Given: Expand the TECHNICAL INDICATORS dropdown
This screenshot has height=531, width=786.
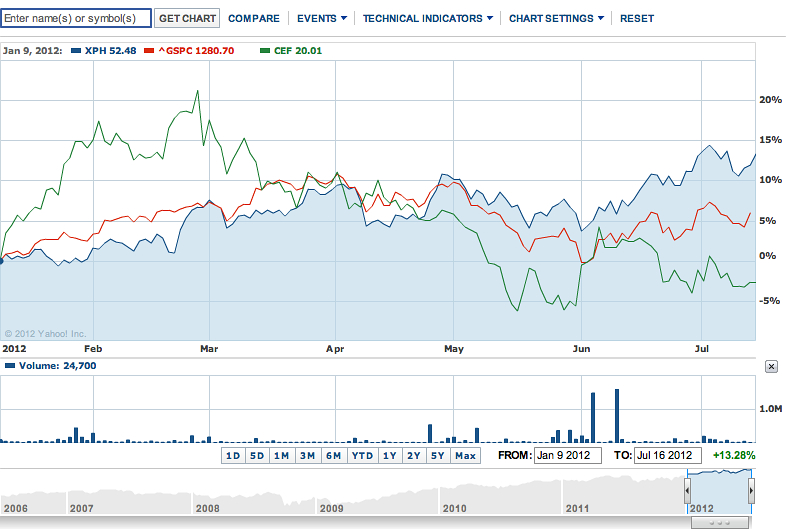Looking at the screenshot, I should click(428, 19).
